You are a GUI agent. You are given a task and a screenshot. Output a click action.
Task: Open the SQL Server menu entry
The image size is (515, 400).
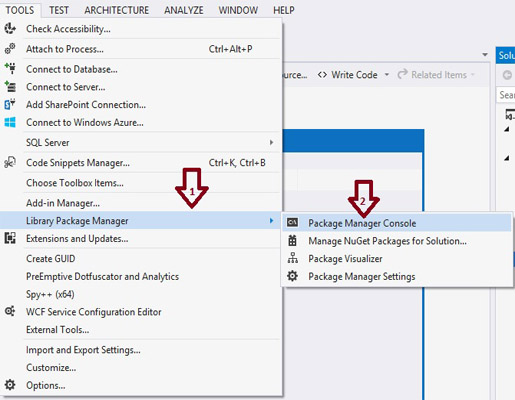coord(141,142)
